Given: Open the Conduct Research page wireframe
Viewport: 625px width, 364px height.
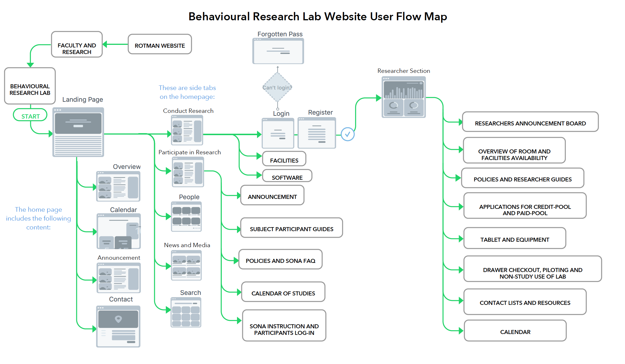Looking at the screenshot, I should 187,130.
